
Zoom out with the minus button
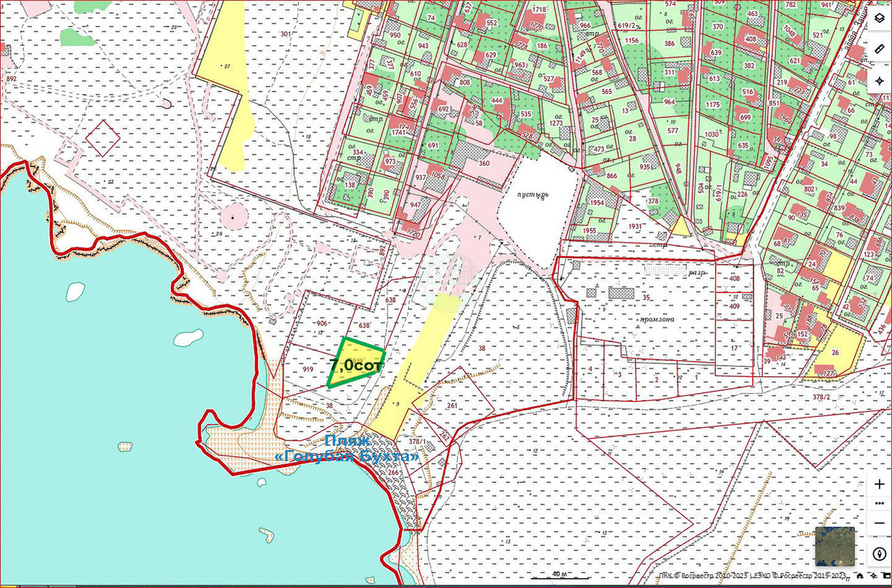coord(879,522)
